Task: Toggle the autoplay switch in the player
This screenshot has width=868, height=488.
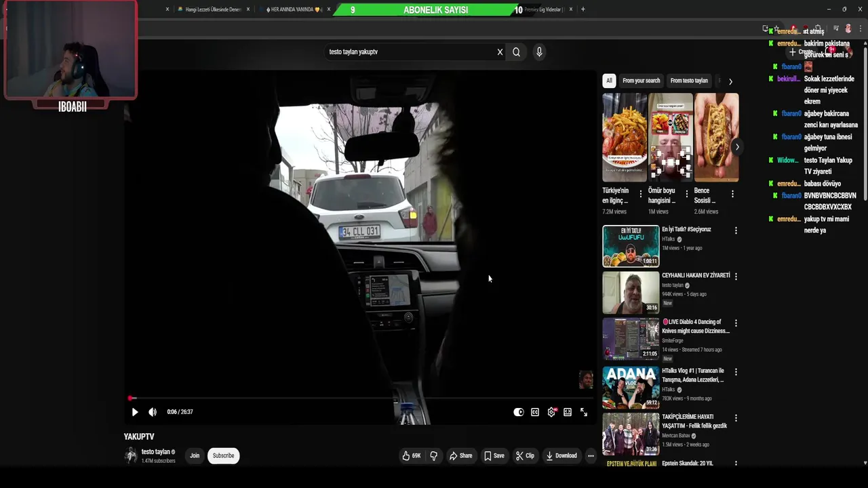Action: pos(519,412)
